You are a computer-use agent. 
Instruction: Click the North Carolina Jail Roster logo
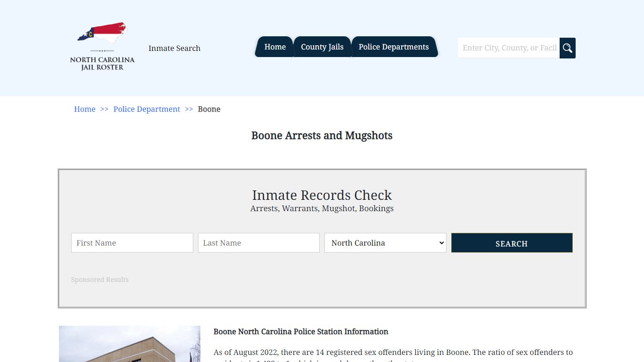102,47
